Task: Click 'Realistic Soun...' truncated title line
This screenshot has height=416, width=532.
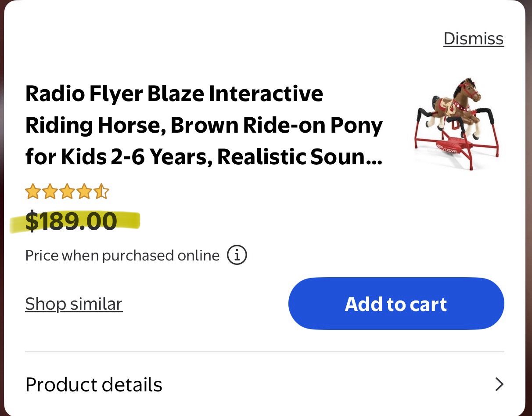Action: [300, 157]
